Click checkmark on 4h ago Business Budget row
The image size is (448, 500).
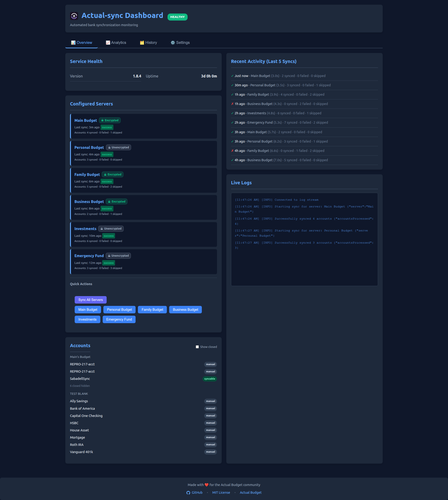[x=232, y=160]
